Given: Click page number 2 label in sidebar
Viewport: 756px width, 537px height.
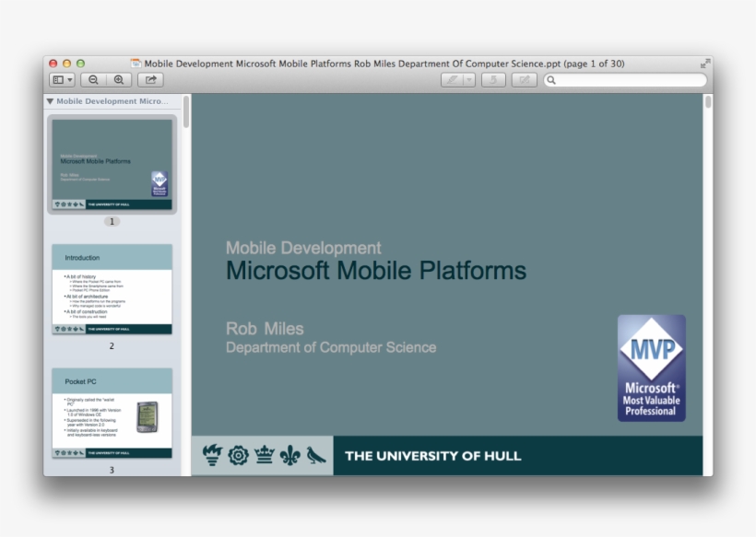Looking at the screenshot, I should [x=112, y=345].
